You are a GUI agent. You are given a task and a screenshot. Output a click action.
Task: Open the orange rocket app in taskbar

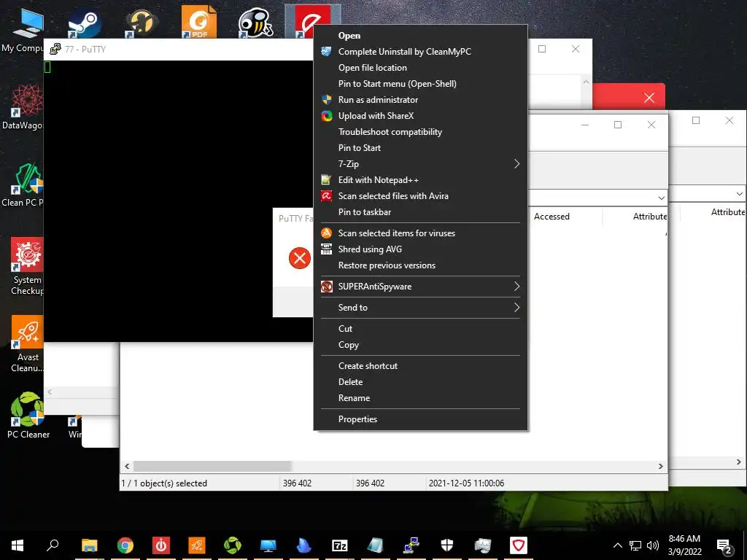click(x=197, y=545)
